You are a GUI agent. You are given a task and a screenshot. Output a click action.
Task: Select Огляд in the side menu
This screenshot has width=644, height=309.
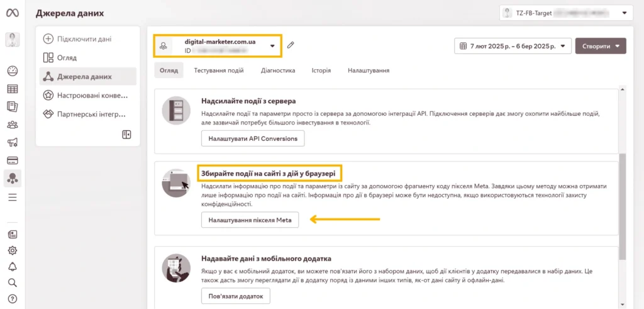(x=67, y=57)
